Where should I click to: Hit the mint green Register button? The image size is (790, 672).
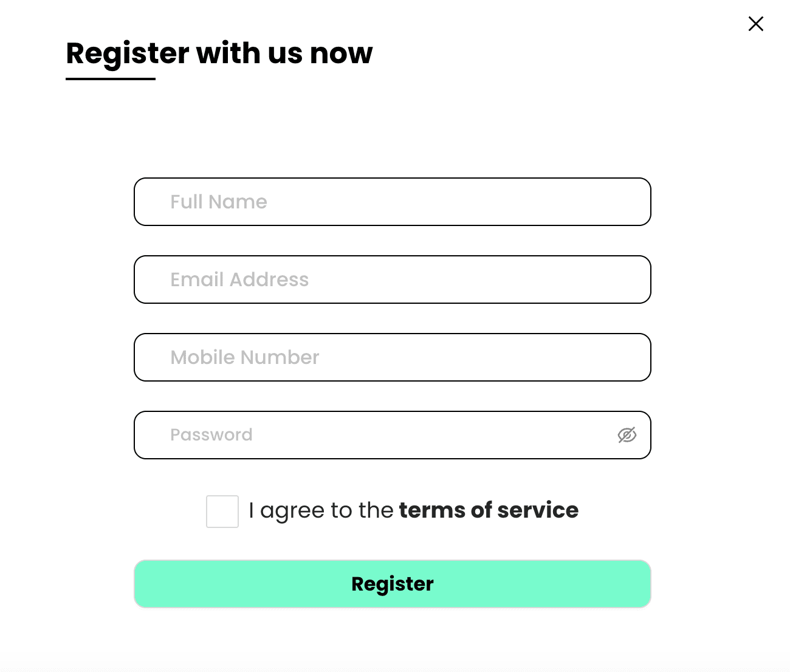393,584
